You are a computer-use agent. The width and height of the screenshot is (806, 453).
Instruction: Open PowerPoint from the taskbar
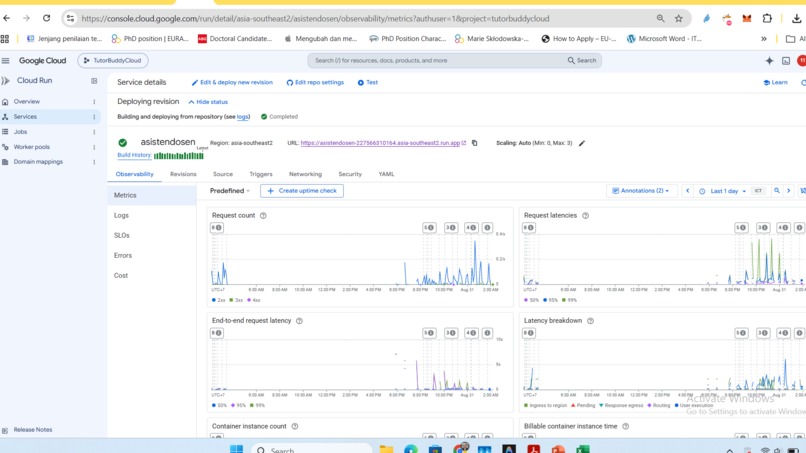coord(558,449)
